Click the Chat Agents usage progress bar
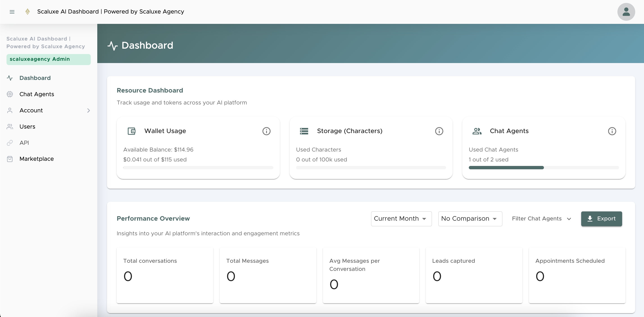Screen dimensions: 644x317 [x=544, y=168]
